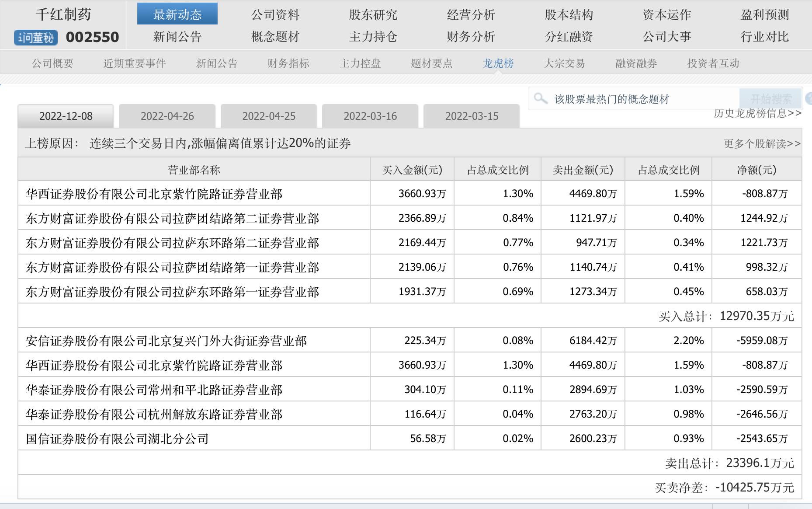Screen dimensions: 812x509
Task: Click the 卖出金额(元) column header
Action: 583,170
